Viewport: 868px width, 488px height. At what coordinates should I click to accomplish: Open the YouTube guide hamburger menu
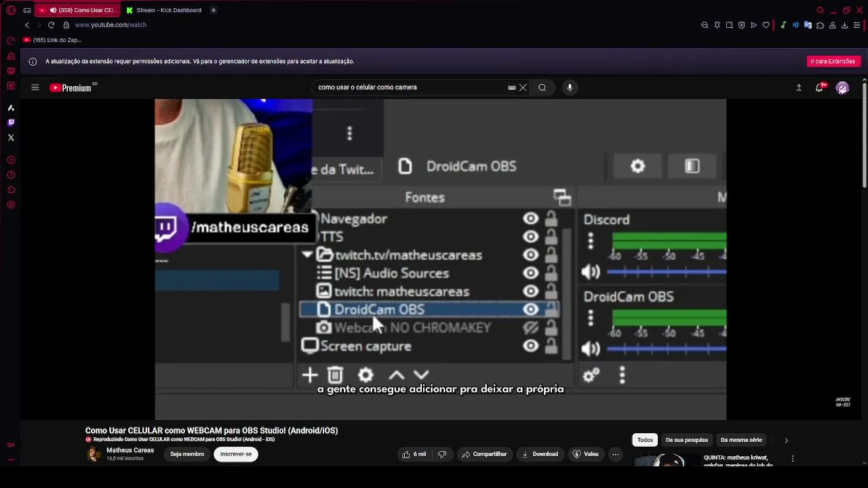[x=35, y=87]
